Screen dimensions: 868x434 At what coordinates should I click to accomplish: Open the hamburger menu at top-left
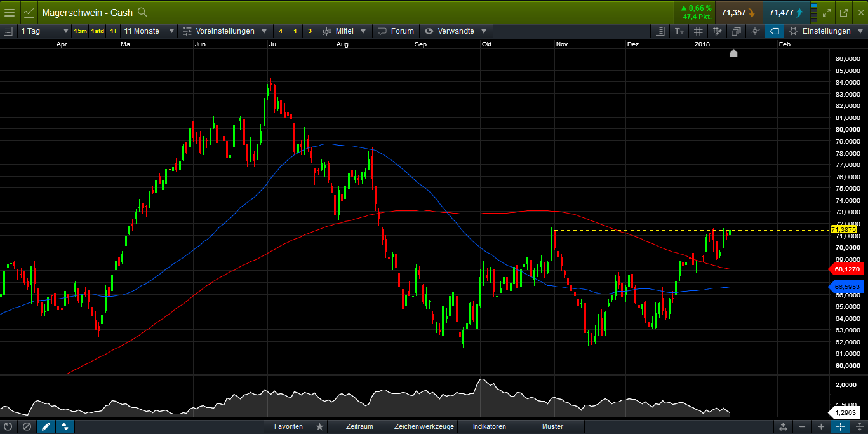(x=10, y=12)
